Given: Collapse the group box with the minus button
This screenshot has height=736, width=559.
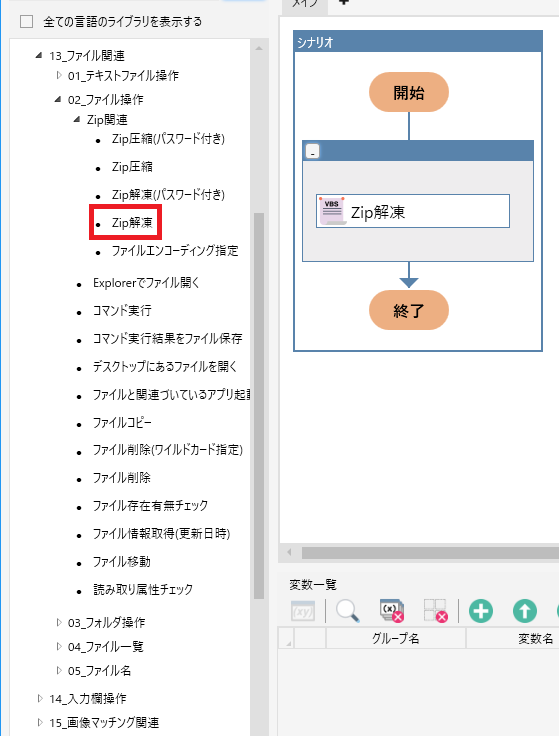Looking at the screenshot, I should click(x=313, y=152).
